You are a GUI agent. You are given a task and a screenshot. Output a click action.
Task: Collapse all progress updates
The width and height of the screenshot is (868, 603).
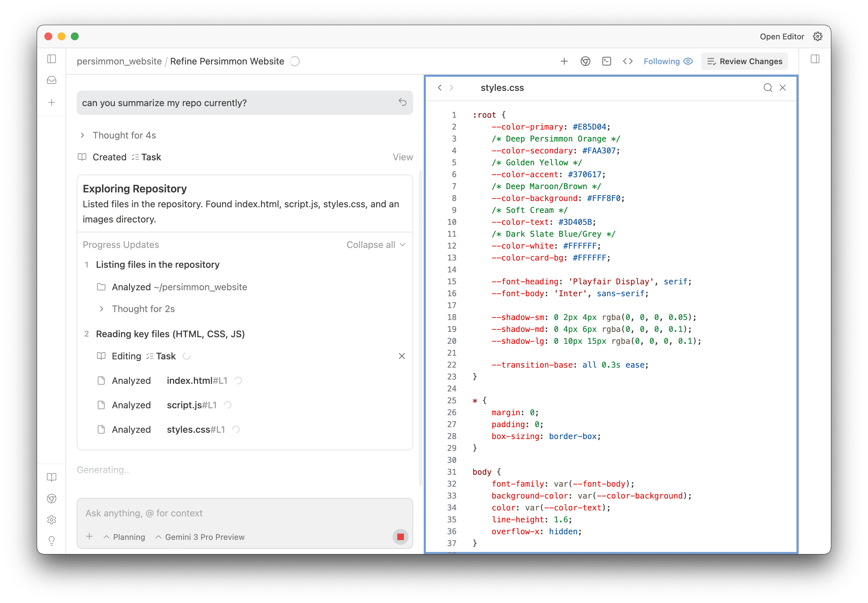[376, 244]
